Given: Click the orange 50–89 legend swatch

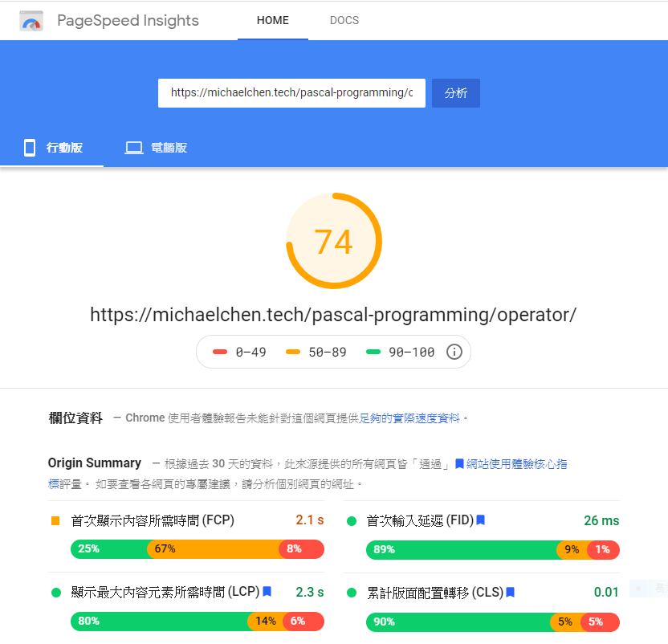Looking at the screenshot, I should 293,352.
